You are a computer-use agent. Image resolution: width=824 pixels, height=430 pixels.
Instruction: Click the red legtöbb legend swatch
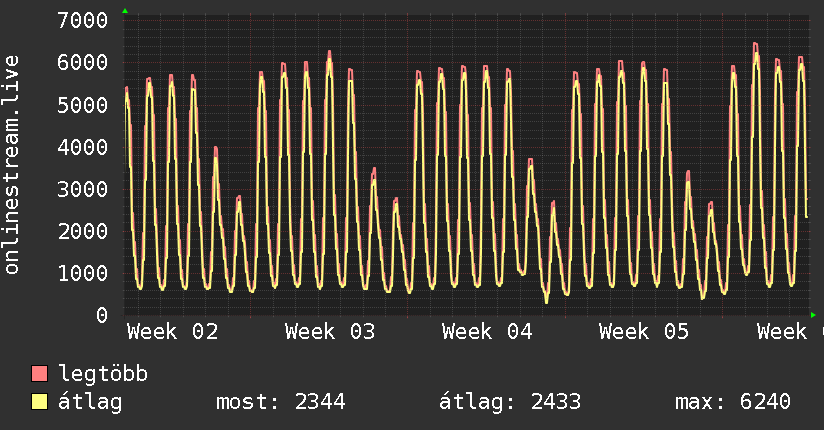40,375
